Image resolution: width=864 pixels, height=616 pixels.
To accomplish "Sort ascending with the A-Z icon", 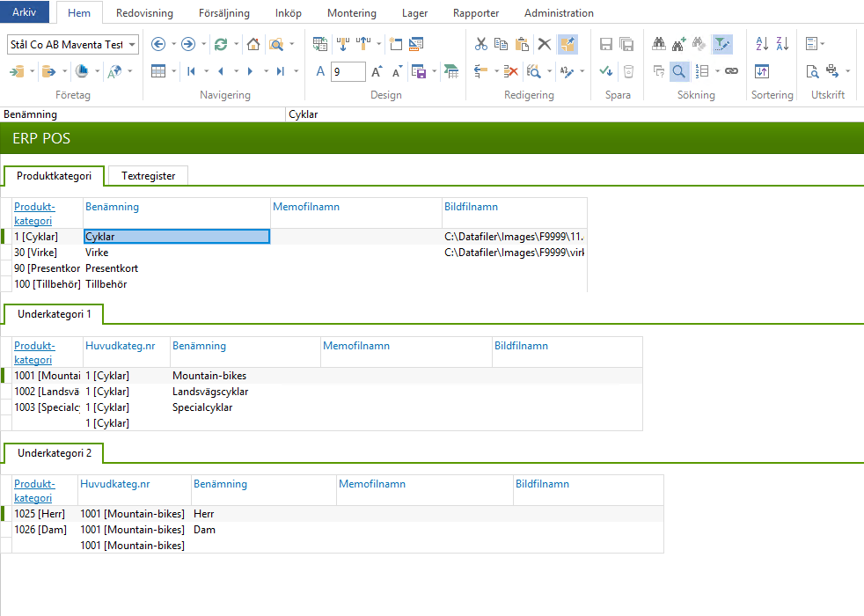I will [762, 44].
